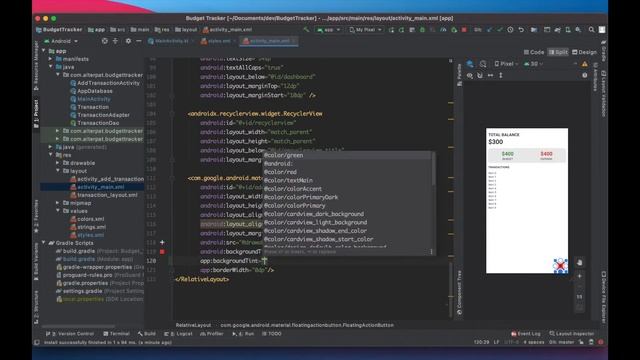This screenshot has height=360, width=640.
Task: Click the pan hand icon in preview
Action: pyautogui.click(x=579, y=263)
